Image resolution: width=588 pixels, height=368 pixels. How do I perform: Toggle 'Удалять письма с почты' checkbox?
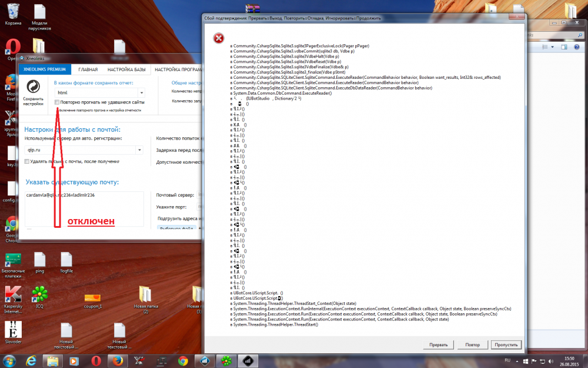click(x=26, y=161)
